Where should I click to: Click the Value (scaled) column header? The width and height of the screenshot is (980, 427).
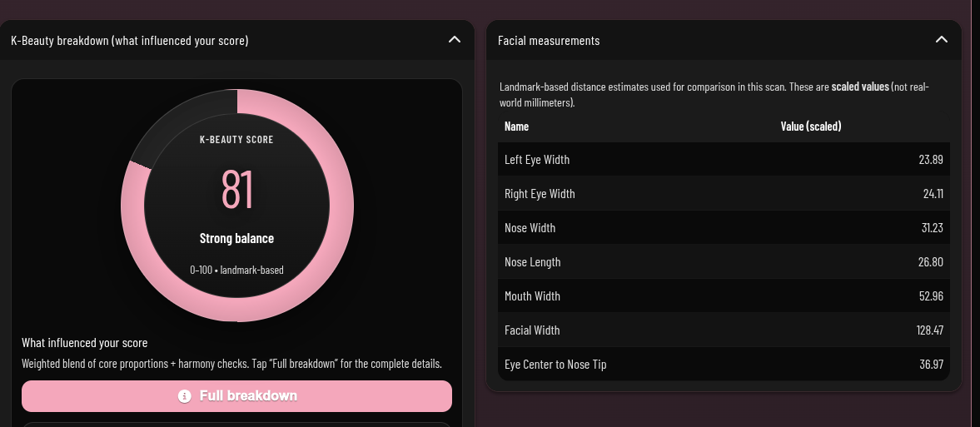[x=811, y=127]
